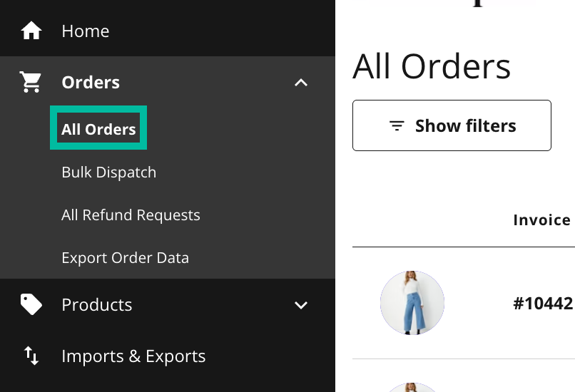Screen dimensions: 575x392
Task: Click the Home house icon
Action: [x=31, y=31]
